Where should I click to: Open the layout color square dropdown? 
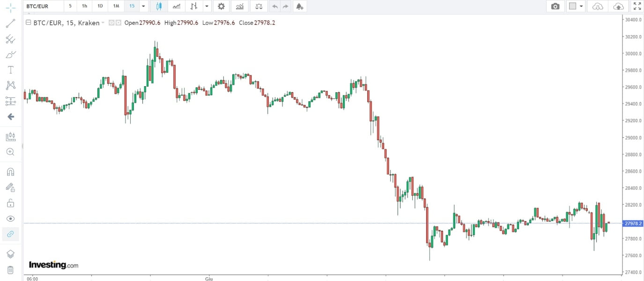coord(576,7)
